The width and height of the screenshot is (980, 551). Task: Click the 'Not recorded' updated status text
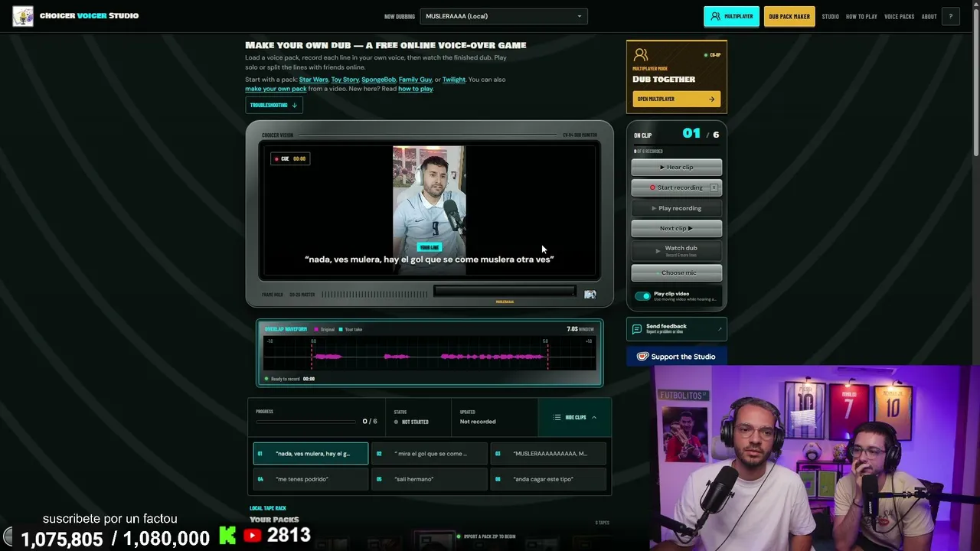pos(478,422)
